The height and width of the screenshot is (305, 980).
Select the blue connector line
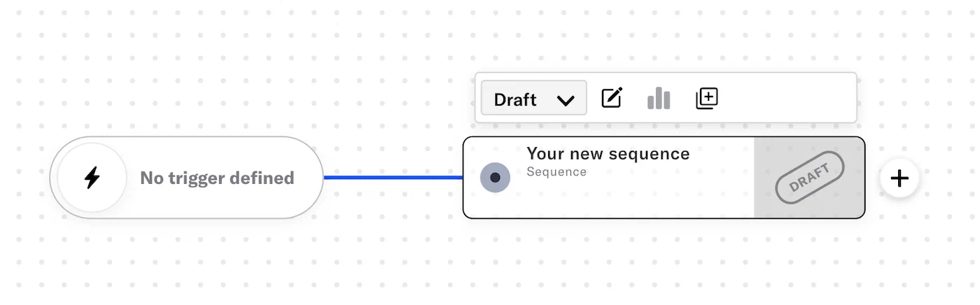pos(392,177)
